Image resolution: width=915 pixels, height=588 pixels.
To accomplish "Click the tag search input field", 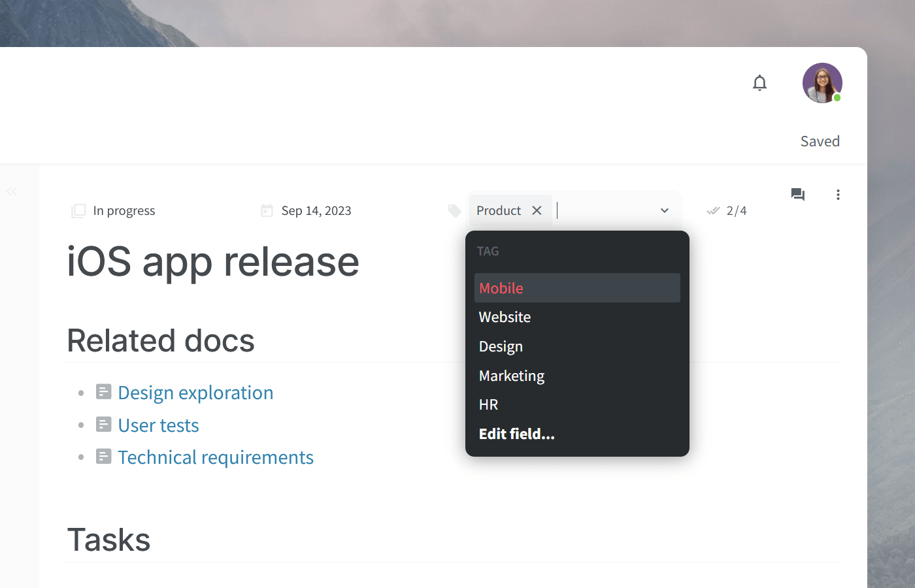I will pos(605,210).
